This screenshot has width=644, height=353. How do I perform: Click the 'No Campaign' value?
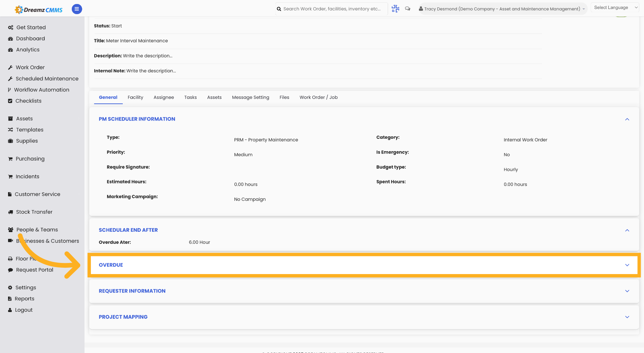(250, 199)
